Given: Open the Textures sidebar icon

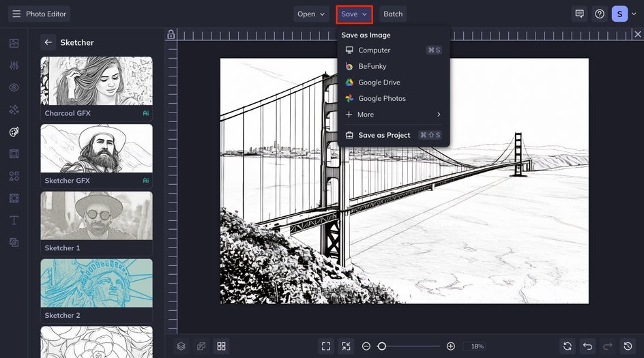Looking at the screenshot, I should [14, 198].
